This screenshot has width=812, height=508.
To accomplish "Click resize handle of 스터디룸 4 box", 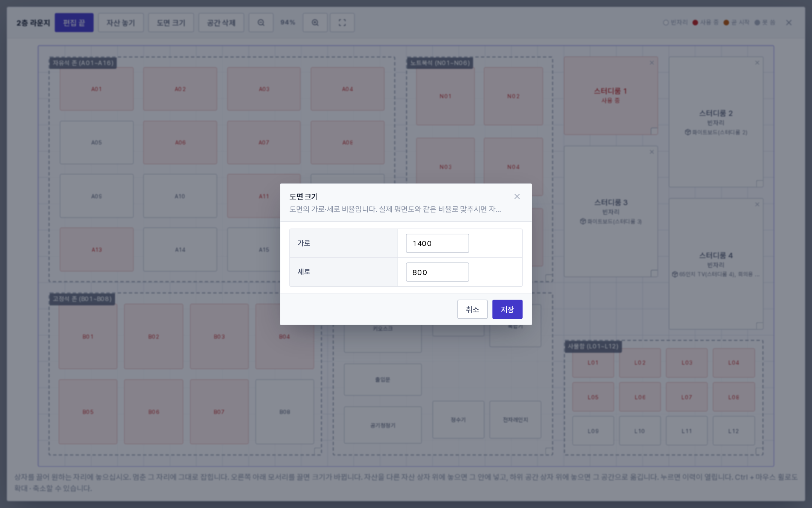I will click(759, 326).
